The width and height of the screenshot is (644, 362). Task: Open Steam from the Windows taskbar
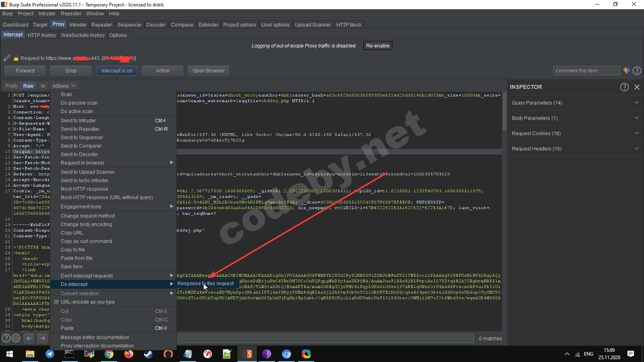coord(148,354)
